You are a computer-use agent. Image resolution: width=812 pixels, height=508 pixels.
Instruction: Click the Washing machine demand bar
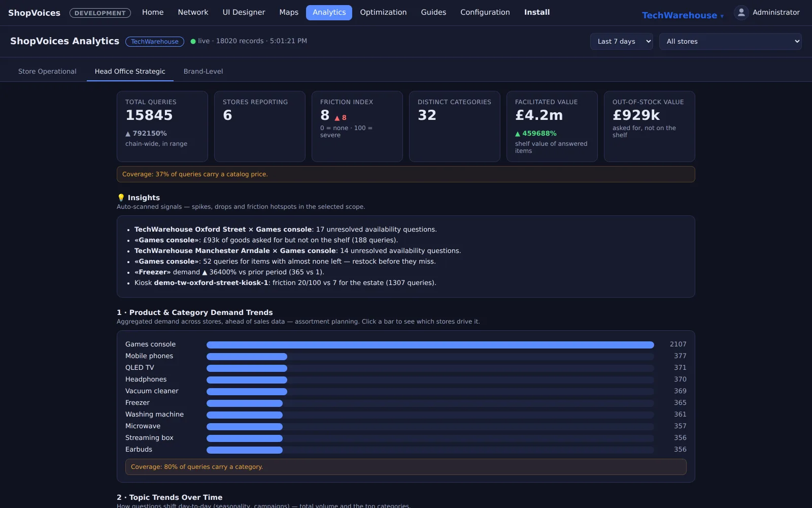click(x=245, y=415)
